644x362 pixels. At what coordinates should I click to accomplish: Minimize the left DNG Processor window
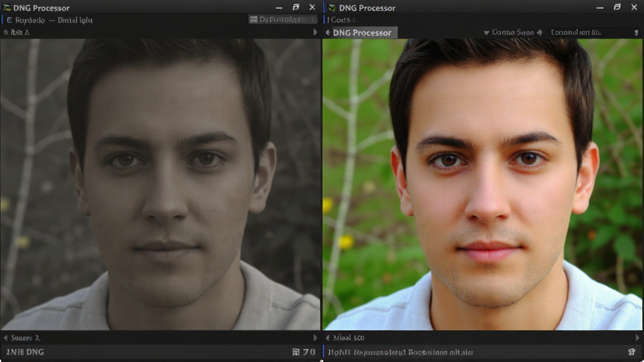279,8
